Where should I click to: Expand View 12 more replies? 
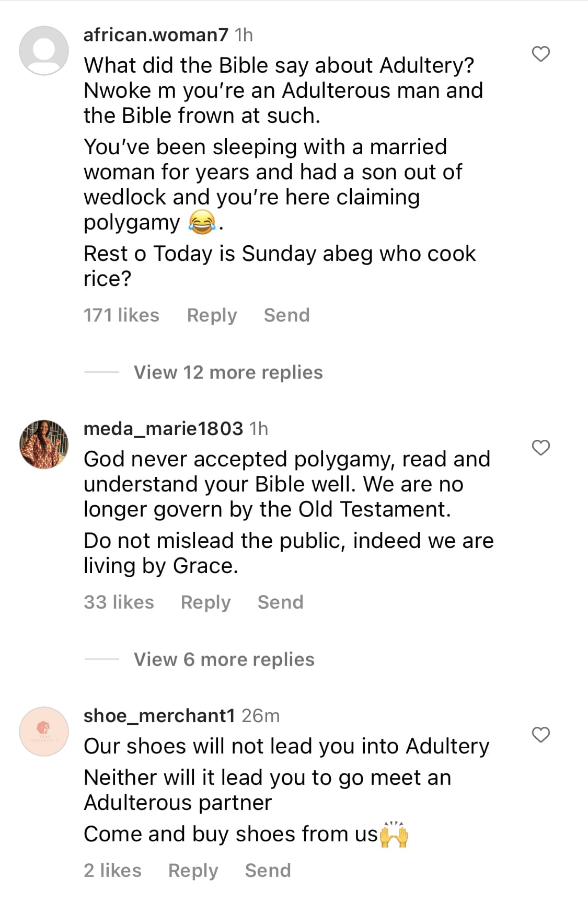pyautogui.click(x=228, y=372)
